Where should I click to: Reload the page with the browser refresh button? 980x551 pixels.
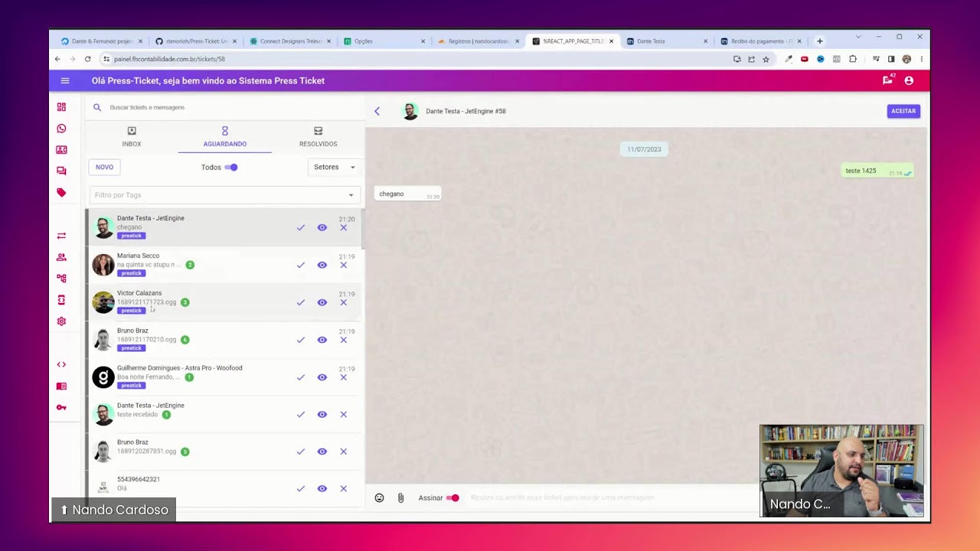pyautogui.click(x=87, y=59)
